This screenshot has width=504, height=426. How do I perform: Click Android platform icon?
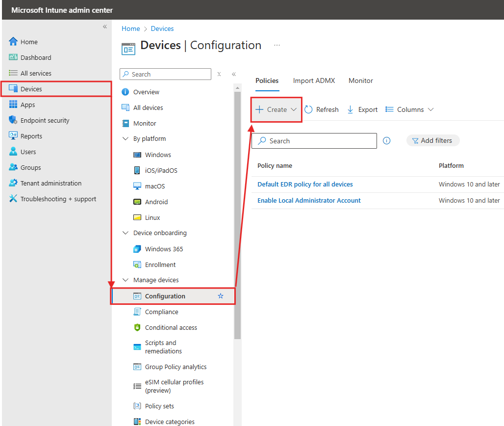137,202
